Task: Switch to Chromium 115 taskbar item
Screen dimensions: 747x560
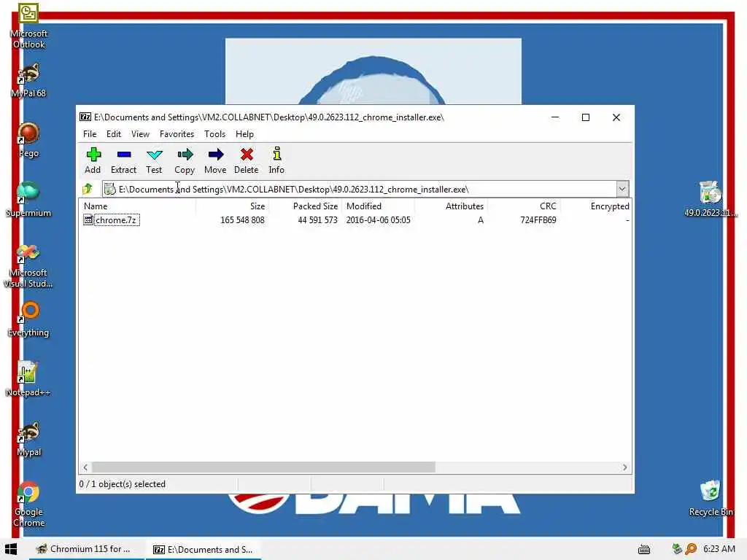Action: 86,549
